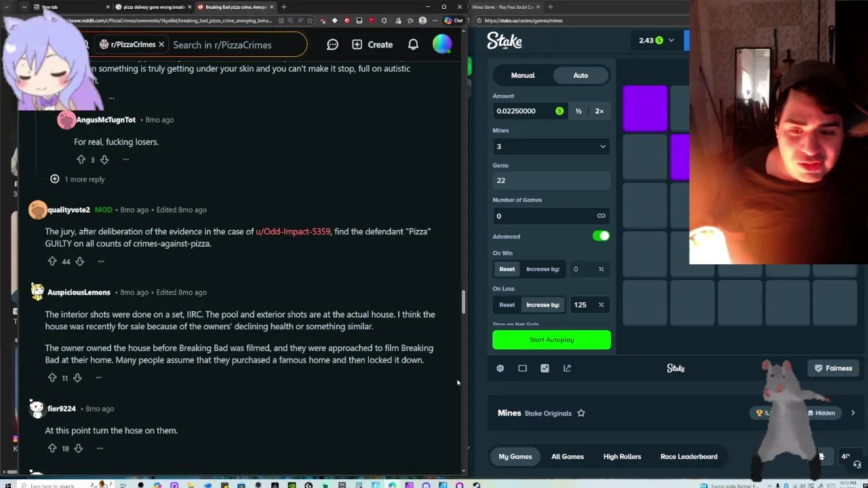Open Mines game settings gear
Viewport: 868px width, 488px height.
[x=500, y=368]
